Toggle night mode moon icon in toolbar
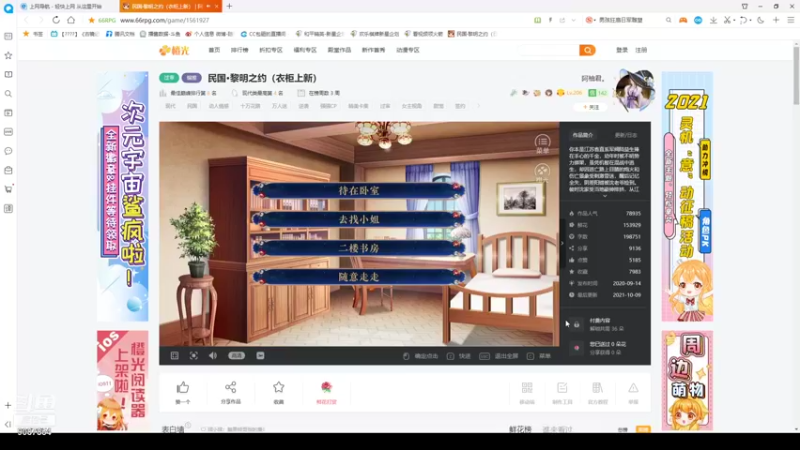The image size is (800, 450). 761,20
